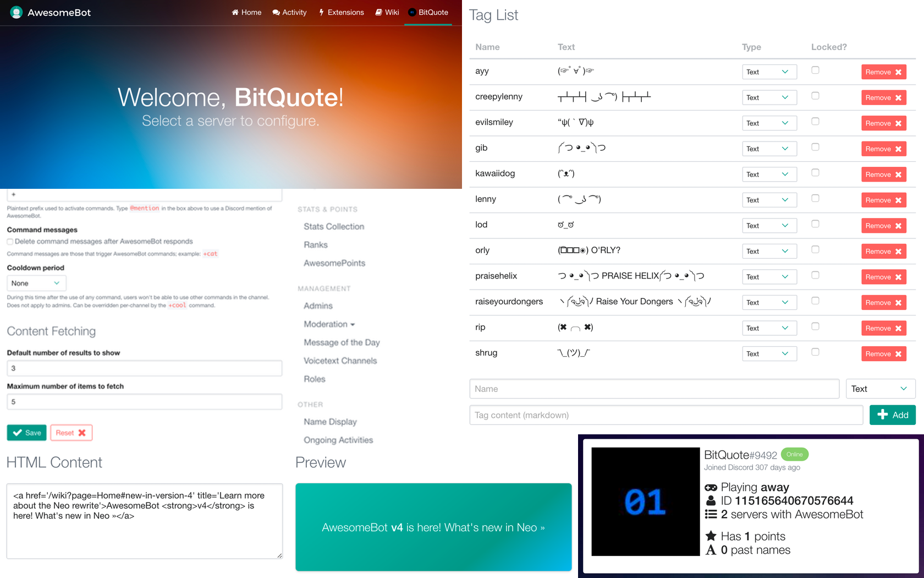This screenshot has height=578, width=924.
Task: Open Type dropdown for shrug tag
Action: (x=769, y=353)
